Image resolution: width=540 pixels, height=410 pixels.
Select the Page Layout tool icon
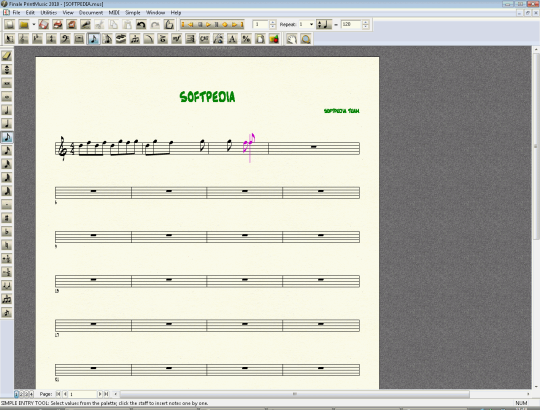[260, 39]
